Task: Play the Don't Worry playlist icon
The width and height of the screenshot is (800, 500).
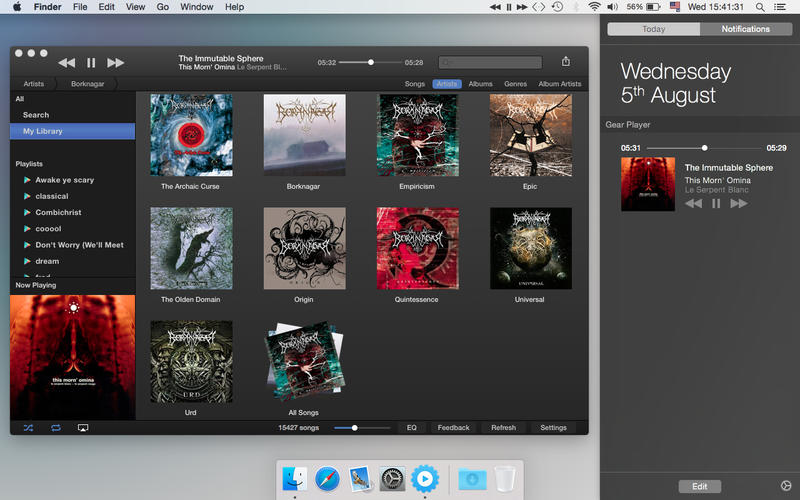Action: (x=27, y=245)
